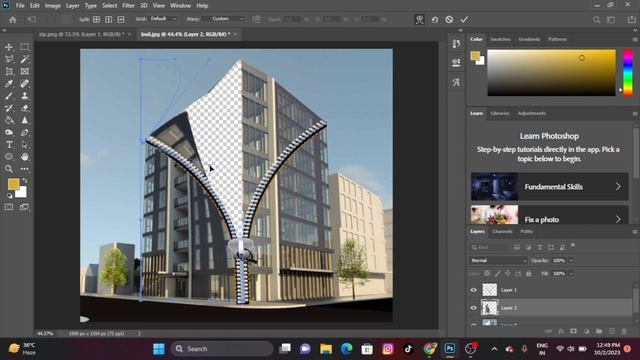Viewport: 640px width, 360px height.
Task: Delete layer using the trash icon
Action: (x=624, y=331)
